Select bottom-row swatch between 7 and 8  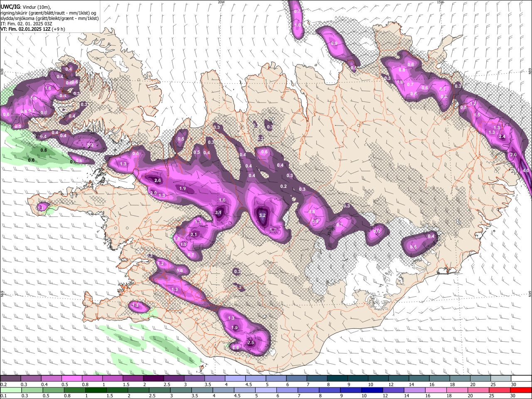(x=308, y=390)
